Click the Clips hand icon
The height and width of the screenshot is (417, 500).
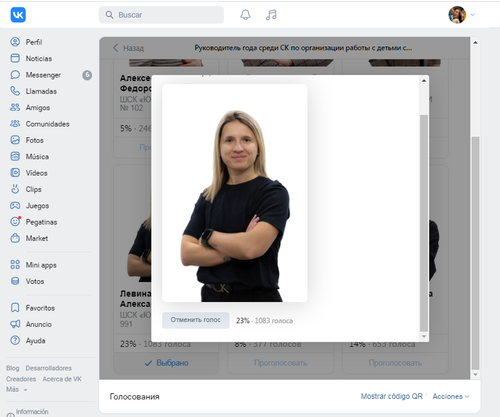tap(15, 189)
